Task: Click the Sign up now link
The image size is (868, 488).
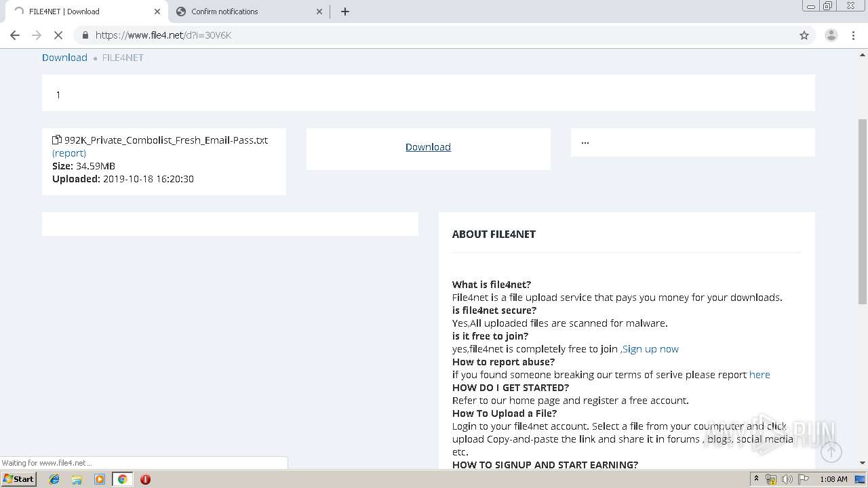Action: pyautogui.click(x=650, y=349)
